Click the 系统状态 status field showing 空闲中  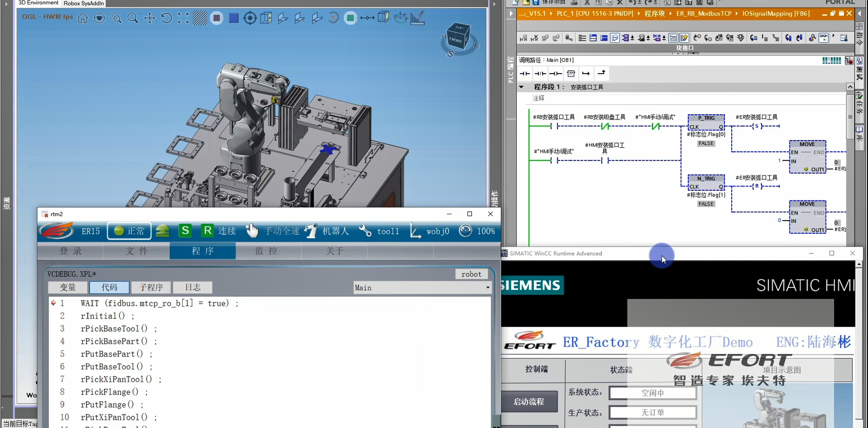point(653,393)
